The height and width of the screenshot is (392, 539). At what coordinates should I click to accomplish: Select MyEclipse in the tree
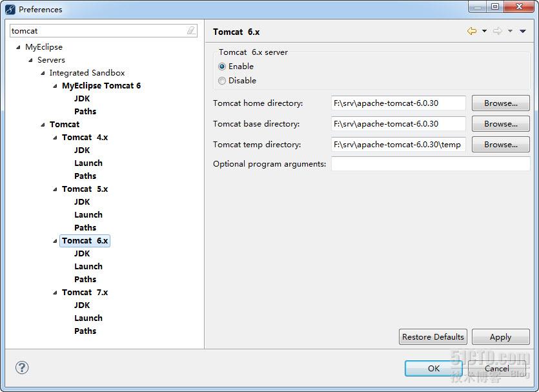click(44, 47)
